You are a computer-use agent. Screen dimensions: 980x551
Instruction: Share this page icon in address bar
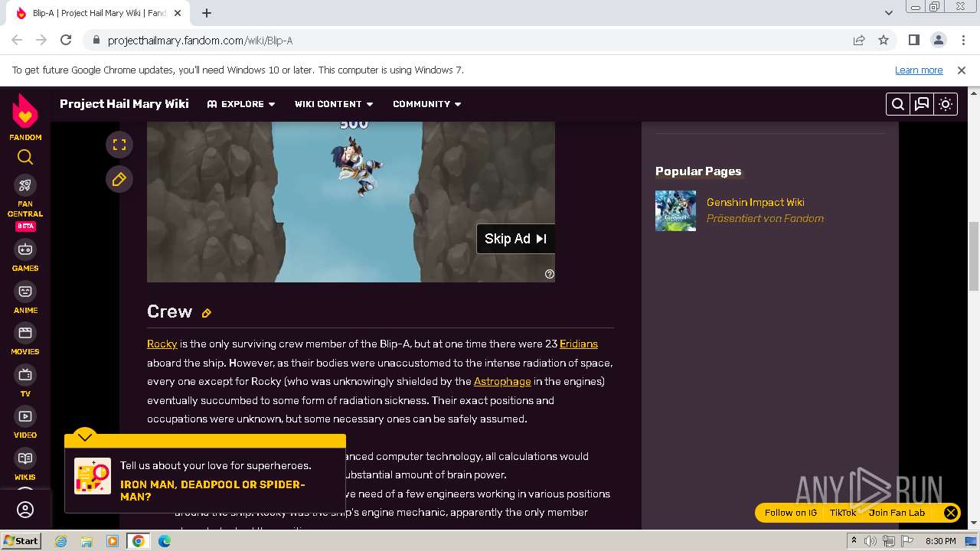(859, 40)
